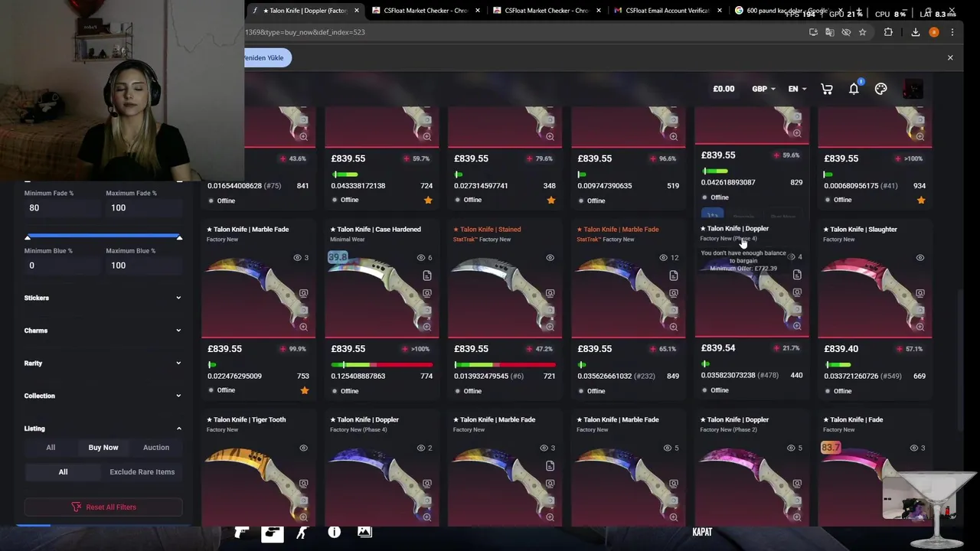The height and width of the screenshot is (551, 980).
Task: Click Reset All Filters button
Action: click(x=103, y=507)
